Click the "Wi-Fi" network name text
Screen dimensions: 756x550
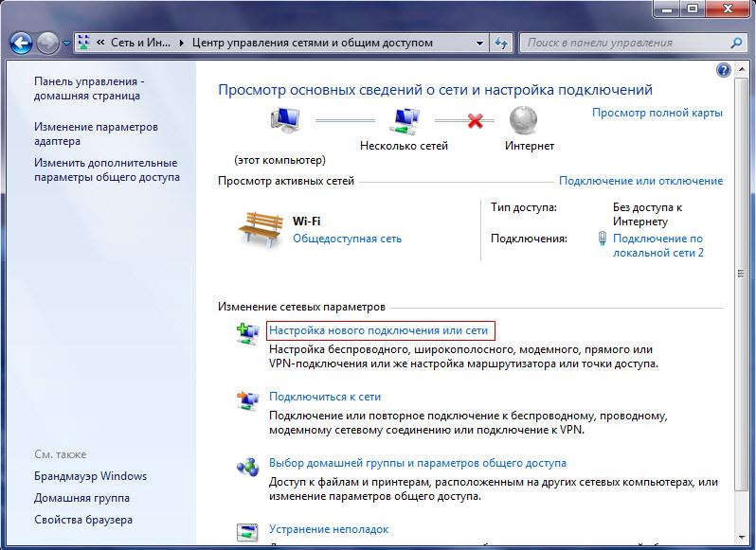tap(307, 222)
